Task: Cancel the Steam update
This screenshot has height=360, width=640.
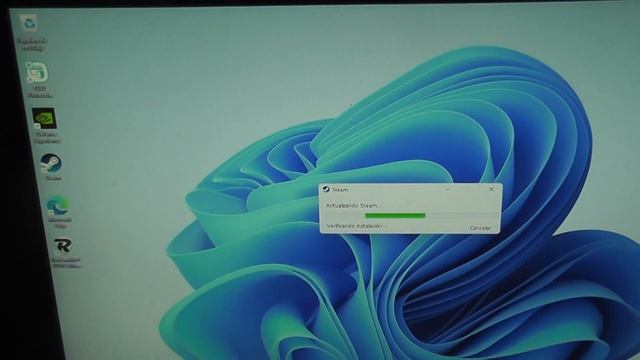Action: (x=480, y=228)
